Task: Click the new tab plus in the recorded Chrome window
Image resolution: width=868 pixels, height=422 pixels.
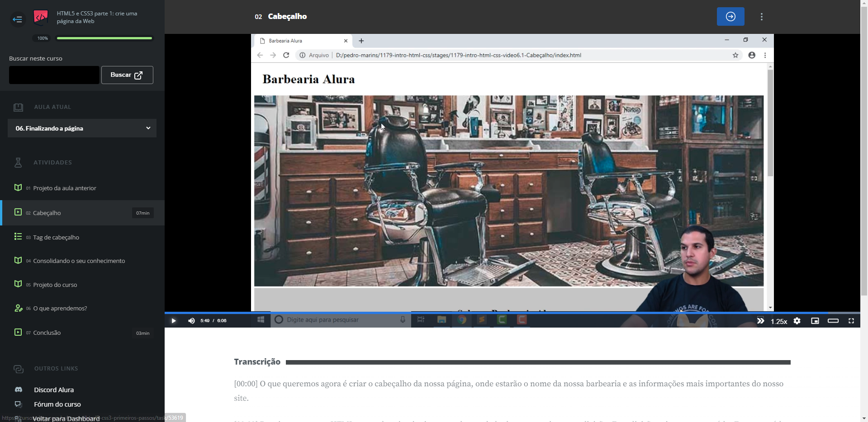Action: pyautogui.click(x=361, y=41)
